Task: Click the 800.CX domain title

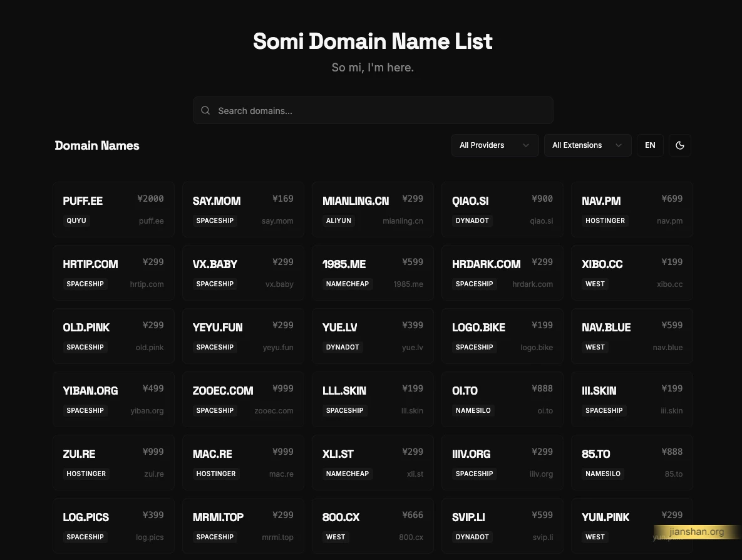Action: tap(341, 517)
